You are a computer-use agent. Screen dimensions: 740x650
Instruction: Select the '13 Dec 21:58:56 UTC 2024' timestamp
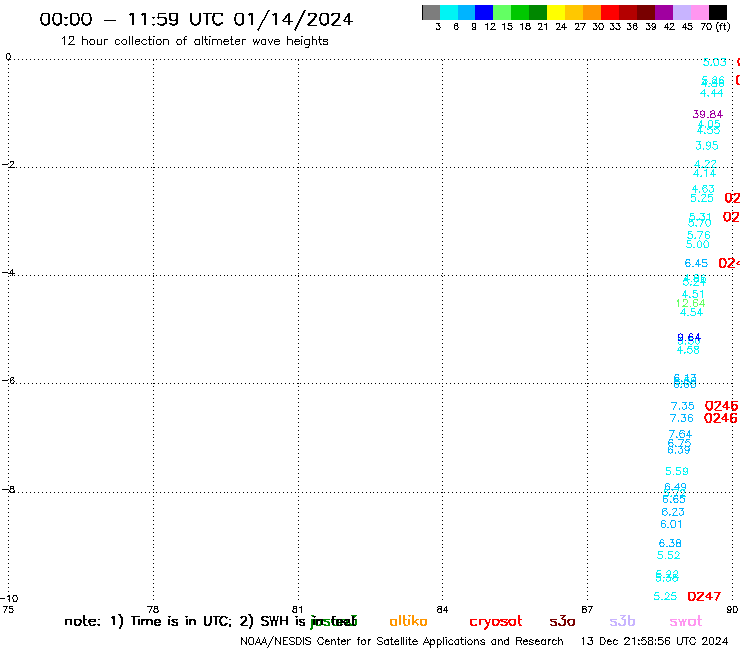click(x=654, y=641)
